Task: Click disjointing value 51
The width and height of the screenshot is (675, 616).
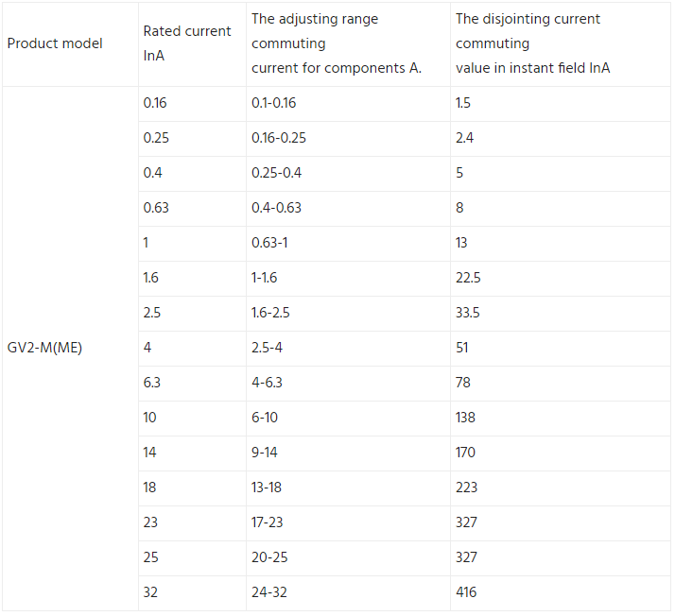Action: [560, 349]
